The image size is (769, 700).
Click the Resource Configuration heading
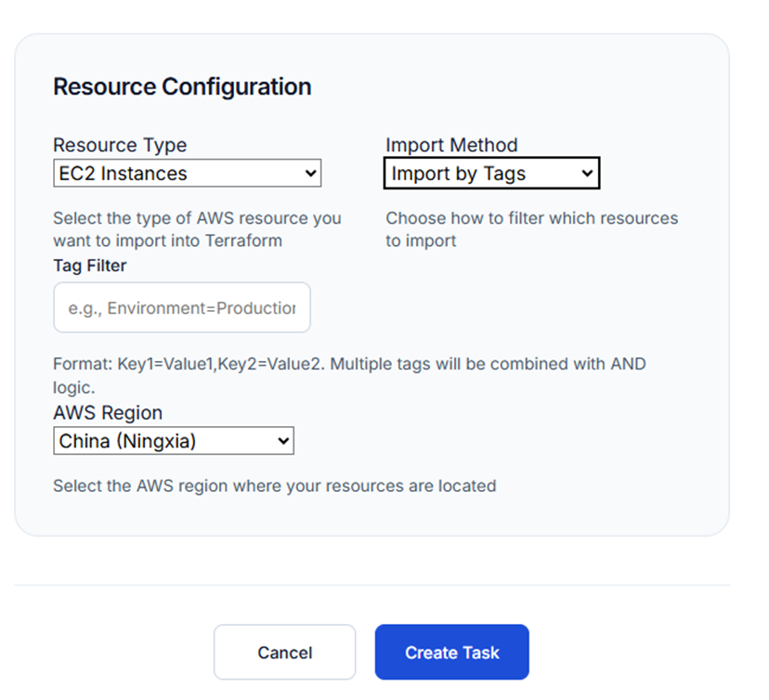click(182, 87)
